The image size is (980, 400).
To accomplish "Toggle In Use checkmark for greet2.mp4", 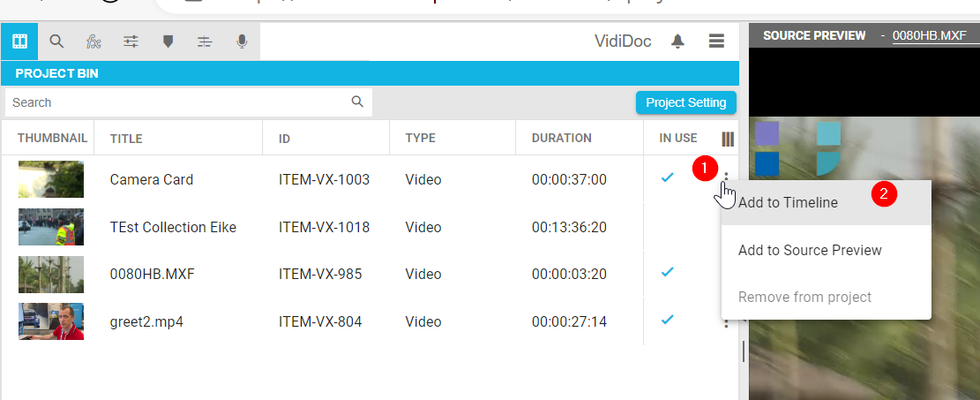I will (x=668, y=320).
